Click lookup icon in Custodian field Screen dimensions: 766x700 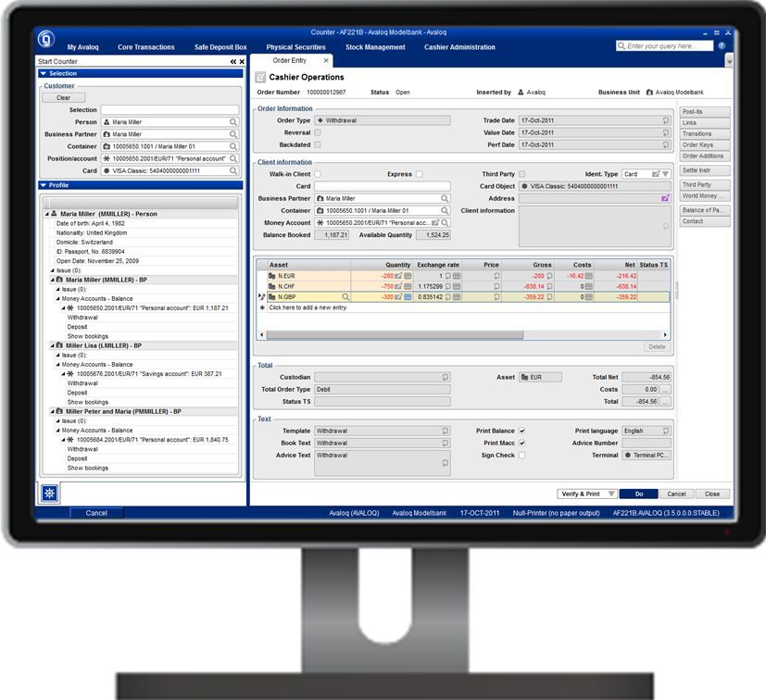[446, 377]
